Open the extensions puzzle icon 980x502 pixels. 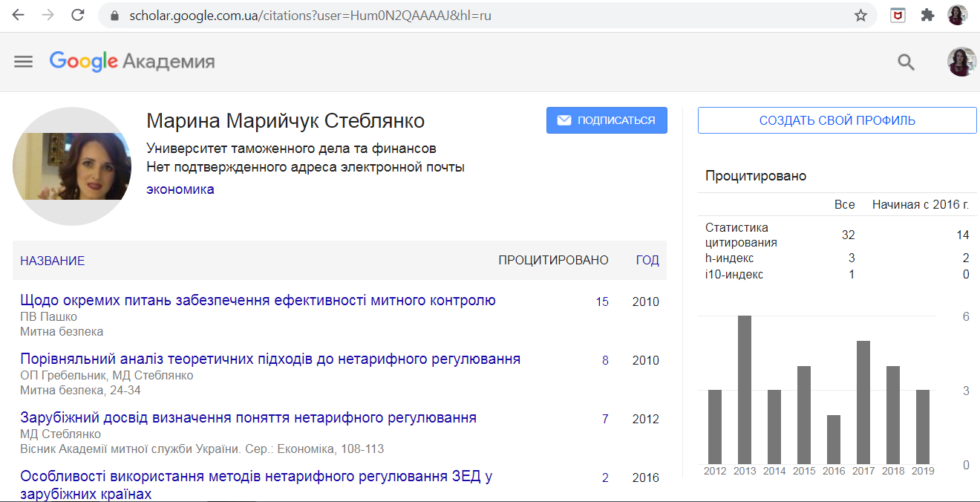pyautogui.click(x=927, y=16)
